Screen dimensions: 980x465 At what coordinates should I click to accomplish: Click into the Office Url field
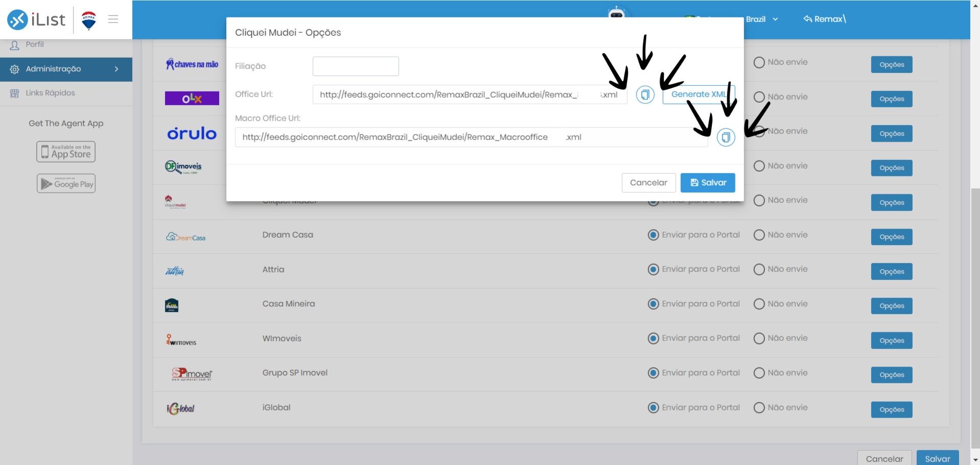point(470,95)
